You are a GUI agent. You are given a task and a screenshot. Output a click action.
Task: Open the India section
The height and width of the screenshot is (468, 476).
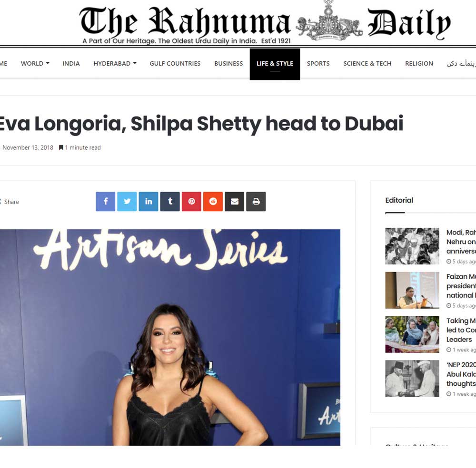71,63
